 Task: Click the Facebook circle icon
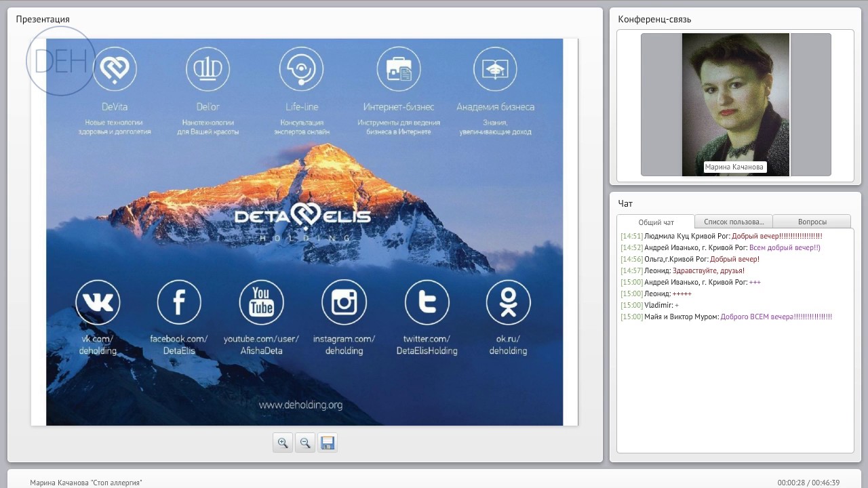click(179, 302)
